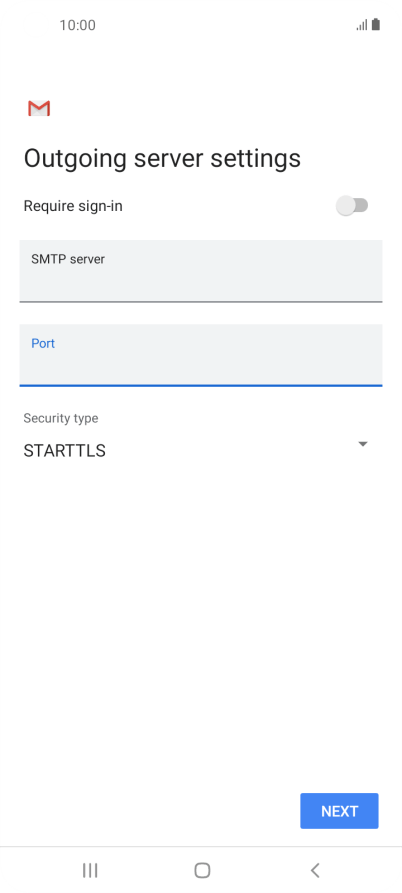Continue with the NEXT button

point(339,811)
